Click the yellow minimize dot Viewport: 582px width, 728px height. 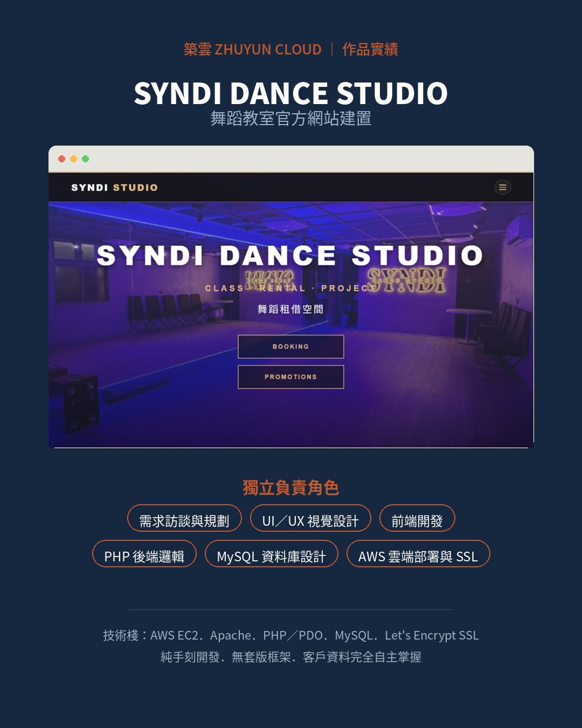(x=74, y=159)
